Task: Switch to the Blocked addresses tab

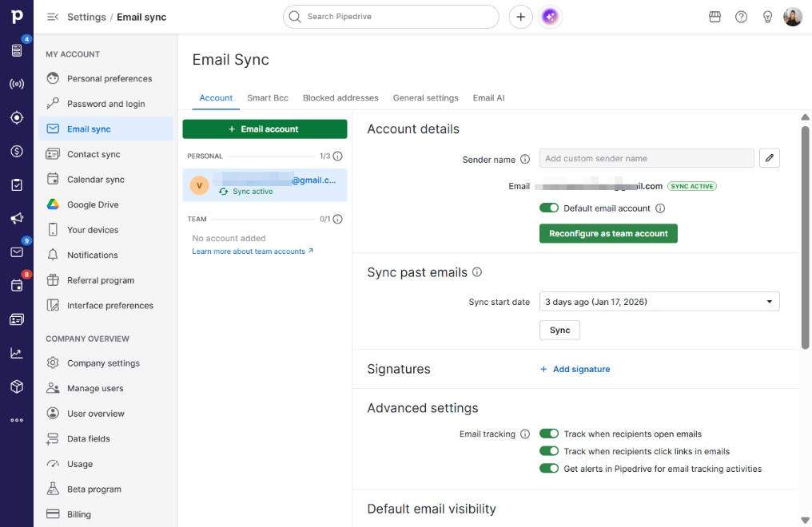Action: 340,97
